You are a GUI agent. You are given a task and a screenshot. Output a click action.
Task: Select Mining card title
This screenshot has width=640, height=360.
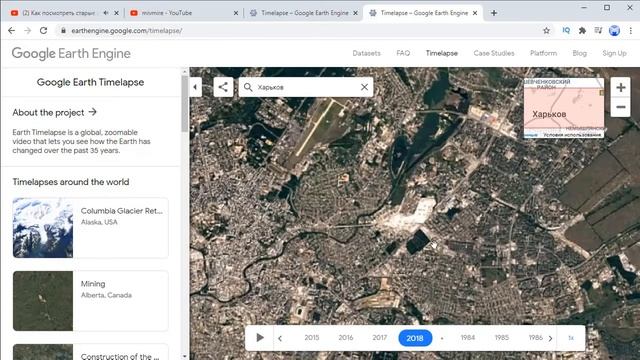pyautogui.click(x=93, y=284)
